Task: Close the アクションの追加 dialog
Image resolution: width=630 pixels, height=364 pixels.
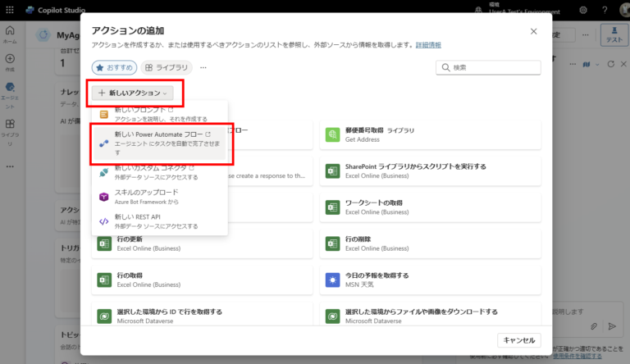Action: (533, 31)
